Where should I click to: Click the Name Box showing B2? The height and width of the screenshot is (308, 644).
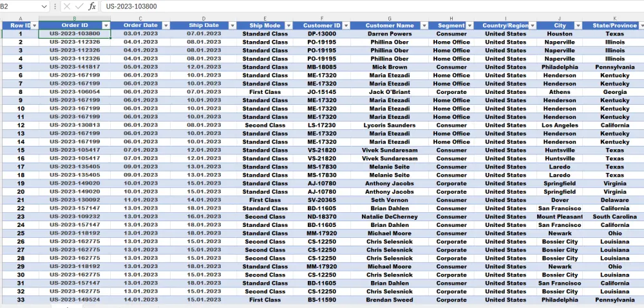pos(21,6)
